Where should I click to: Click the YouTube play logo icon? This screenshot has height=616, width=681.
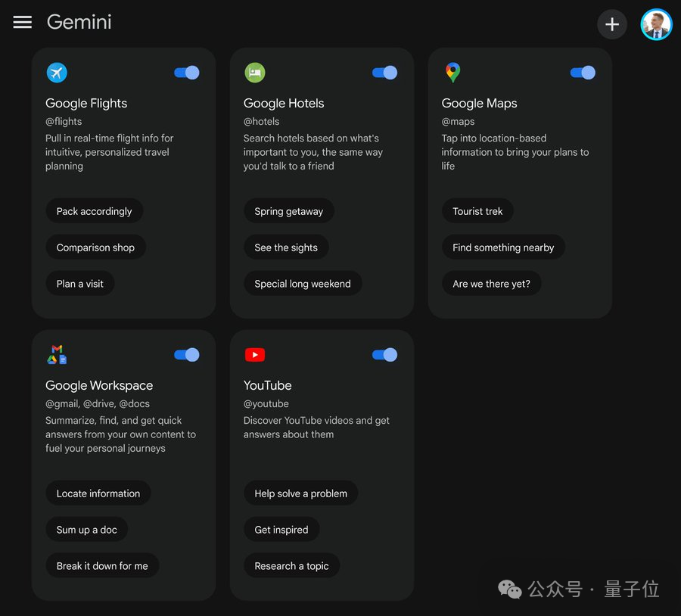click(255, 354)
